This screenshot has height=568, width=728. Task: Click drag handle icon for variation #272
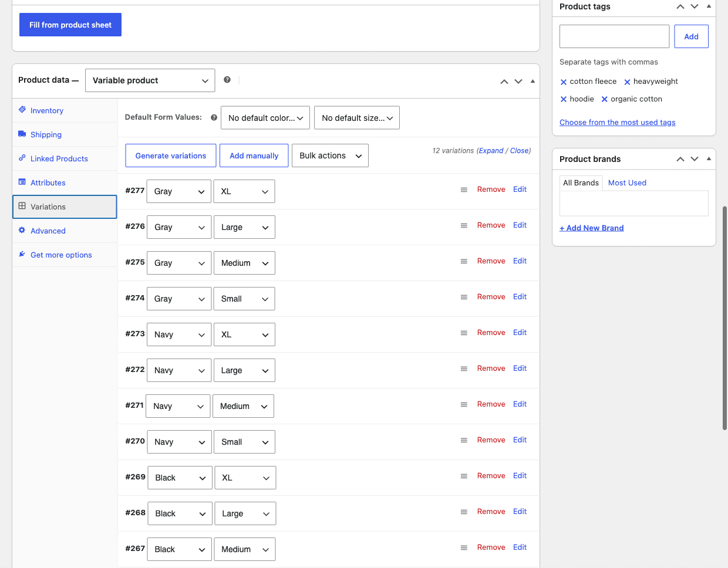pos(464,368)
